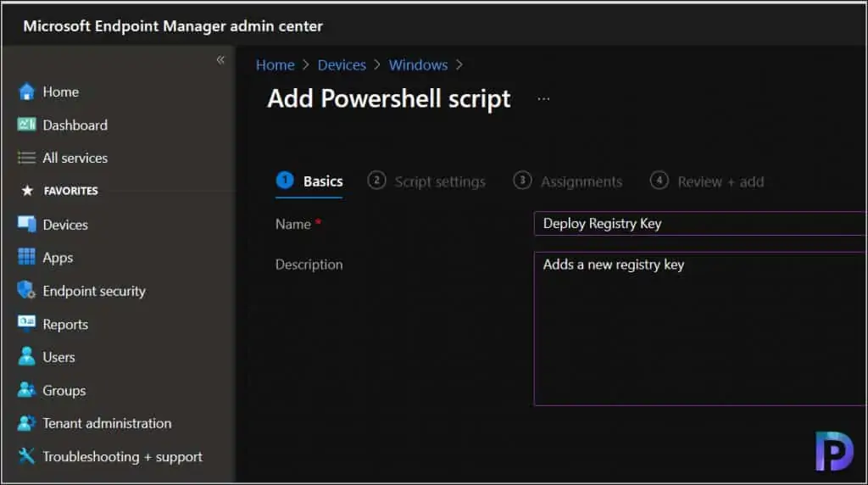Viewport: 868px width, 485px height.
Task: Open Tenant administration in the sidebar
Action: (x=107, y=424)
